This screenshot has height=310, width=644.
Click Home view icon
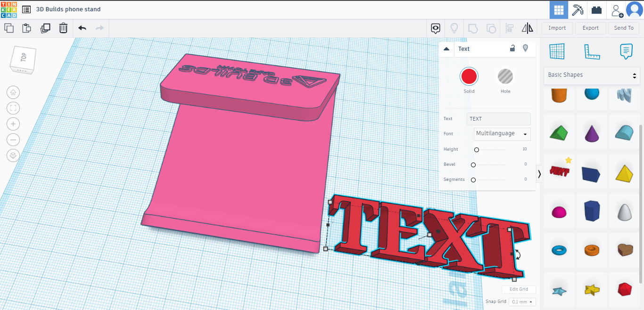coord(13,92)
